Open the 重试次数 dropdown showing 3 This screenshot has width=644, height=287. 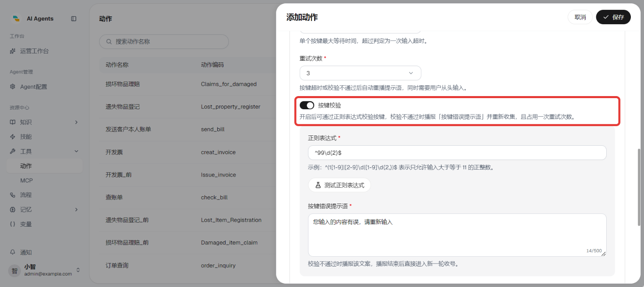(x=360, y=73)
